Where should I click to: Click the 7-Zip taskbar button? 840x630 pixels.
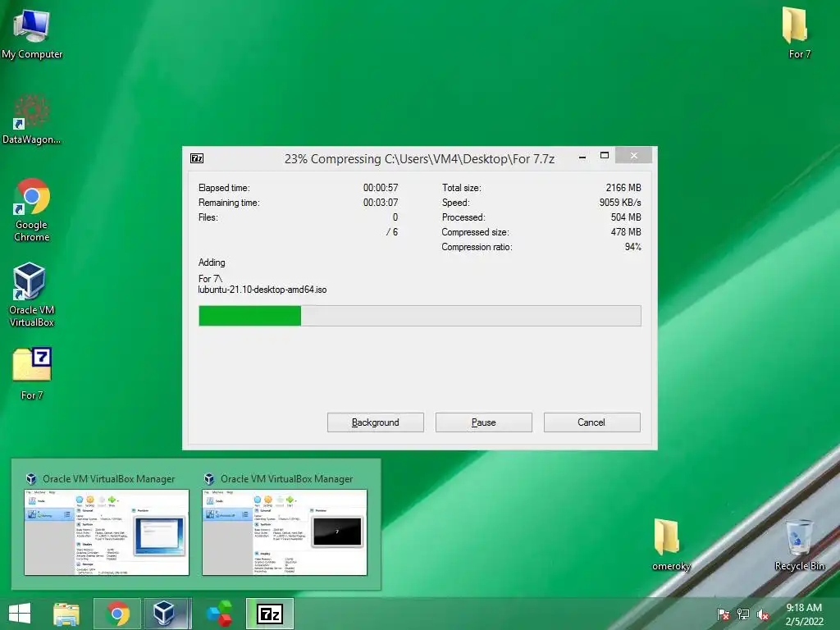pos(270,614)
